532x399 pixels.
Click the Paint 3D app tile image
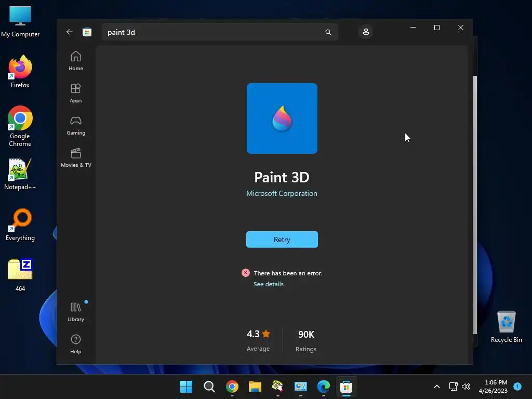(x=282, y=118)
